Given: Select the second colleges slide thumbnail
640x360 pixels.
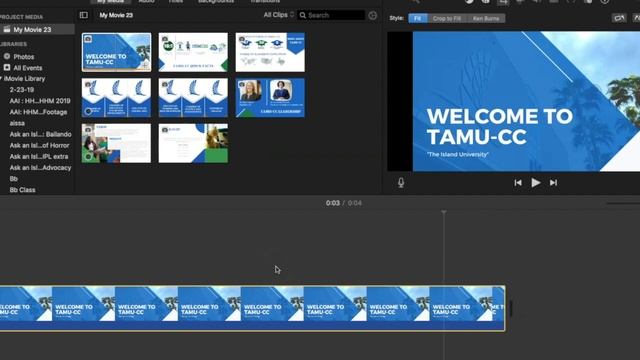Looking at the screenshot, I should [x=193, y=98].
